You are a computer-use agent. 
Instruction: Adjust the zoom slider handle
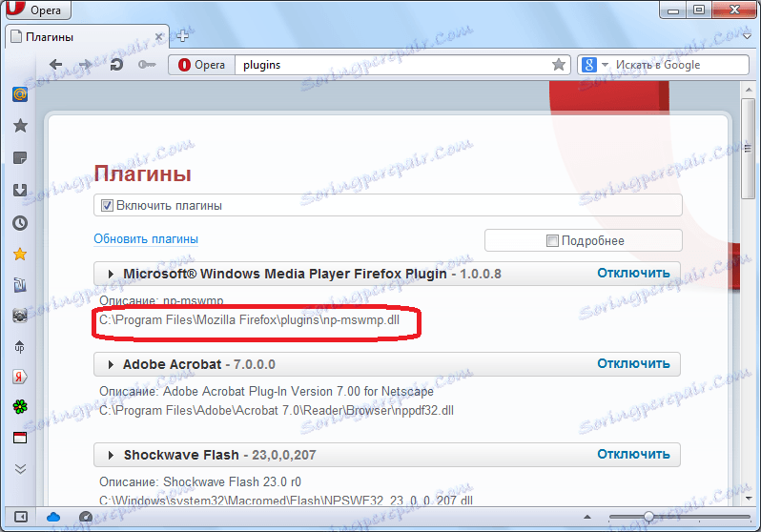pos(648,517)
